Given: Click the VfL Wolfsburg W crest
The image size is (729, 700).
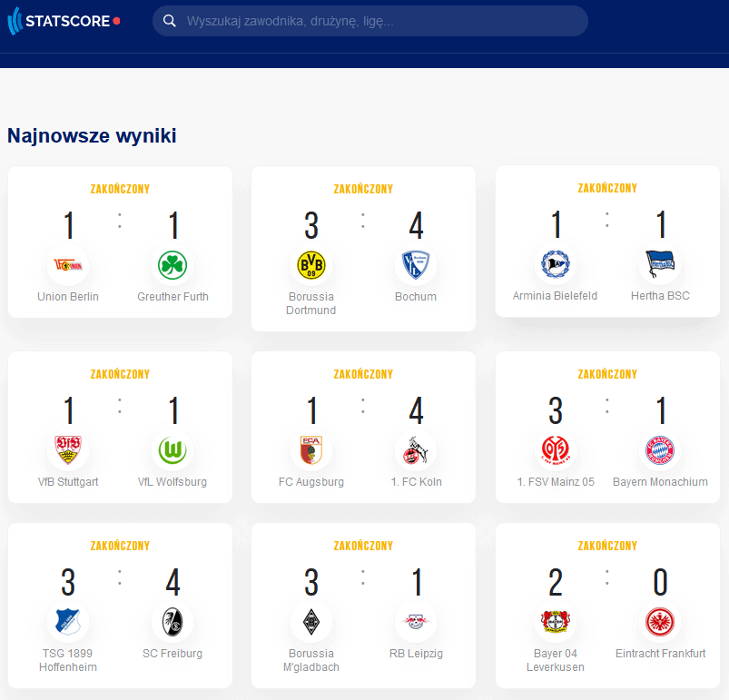Looking at the screenshot, I should click(x=172, y=450).
